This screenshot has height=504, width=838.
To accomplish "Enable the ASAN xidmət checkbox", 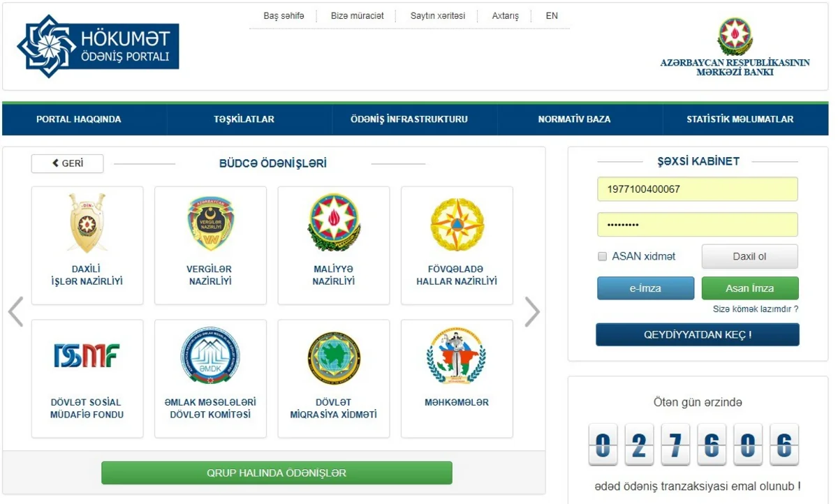I will (603, 256).
